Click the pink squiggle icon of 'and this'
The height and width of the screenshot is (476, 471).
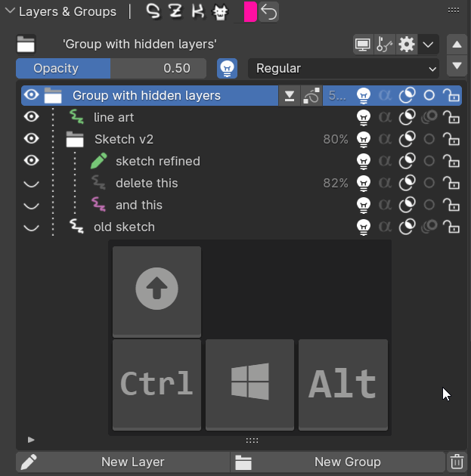[x=99, y=204]
